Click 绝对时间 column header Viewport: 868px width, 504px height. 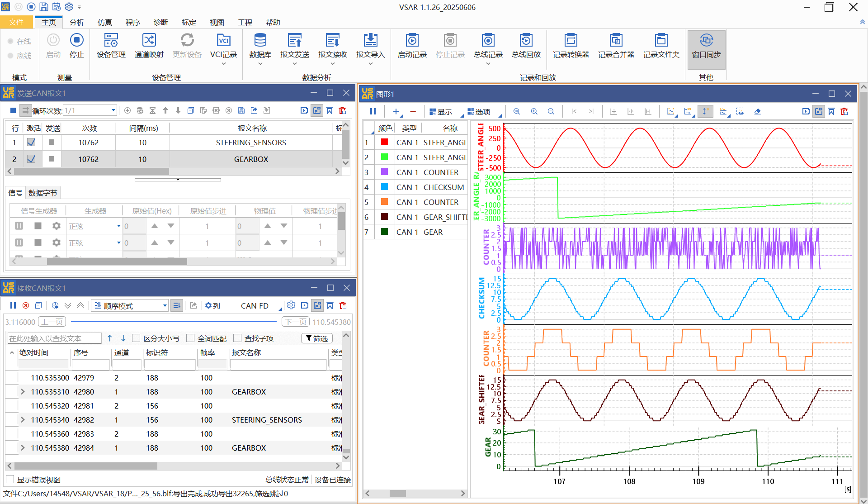coord(34,352)
